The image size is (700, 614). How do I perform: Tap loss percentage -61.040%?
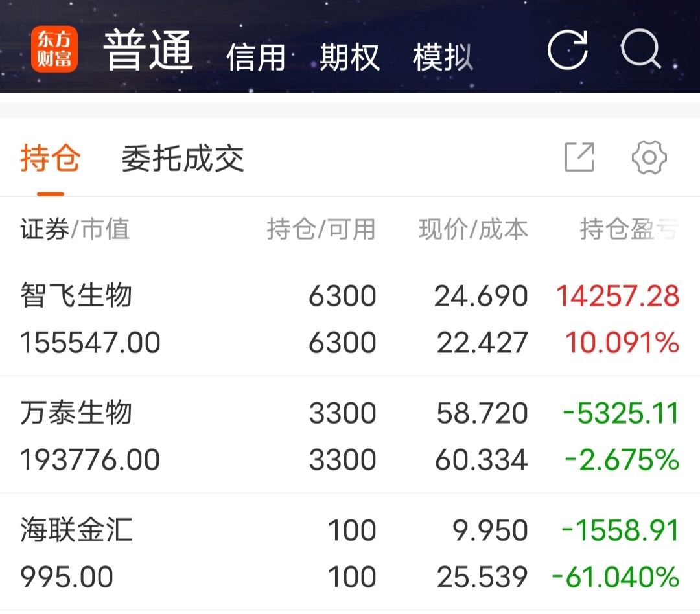[x=616, y=577]
